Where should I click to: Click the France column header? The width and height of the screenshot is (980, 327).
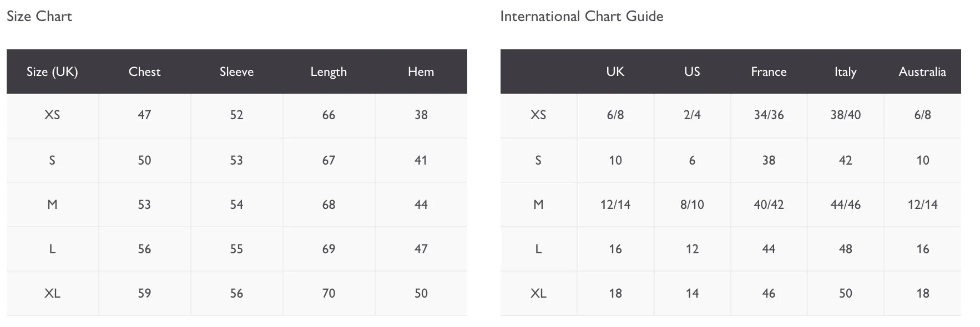point(769,71)
